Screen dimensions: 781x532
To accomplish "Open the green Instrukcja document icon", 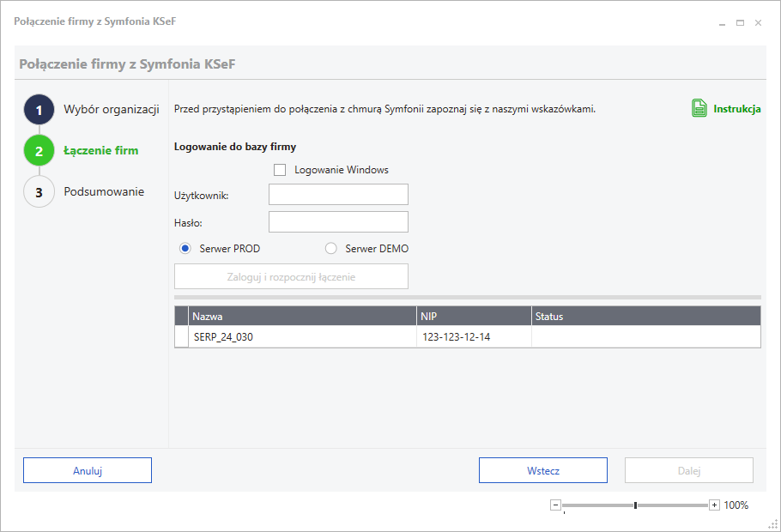I will tap(699, 108).
